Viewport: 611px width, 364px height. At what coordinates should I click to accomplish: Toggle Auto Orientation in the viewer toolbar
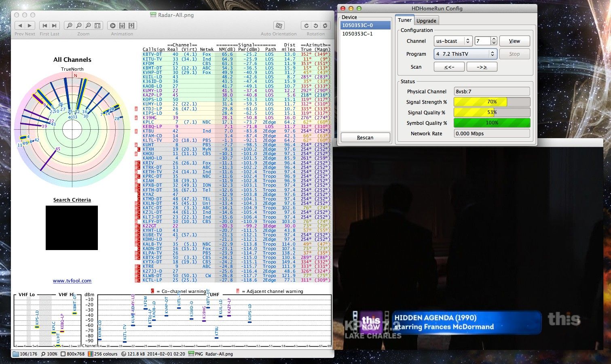[x=279, y=25]
